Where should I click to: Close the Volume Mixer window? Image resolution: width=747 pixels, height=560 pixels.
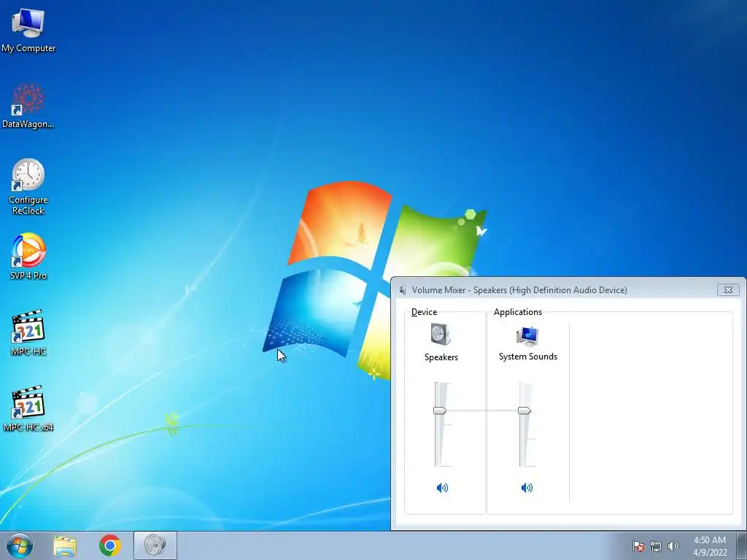pyautogui.click(x=728, y=289)
